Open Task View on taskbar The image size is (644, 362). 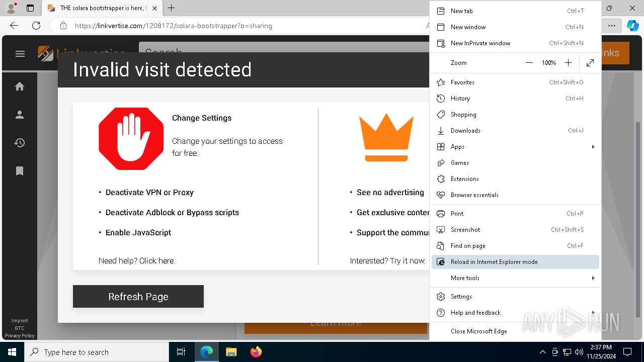click(181, 352)
